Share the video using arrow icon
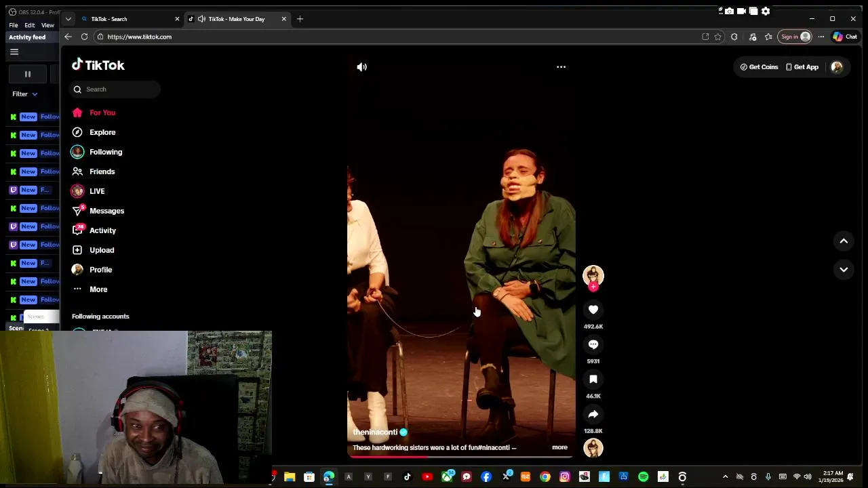The image size is (868, 488). 593,414
